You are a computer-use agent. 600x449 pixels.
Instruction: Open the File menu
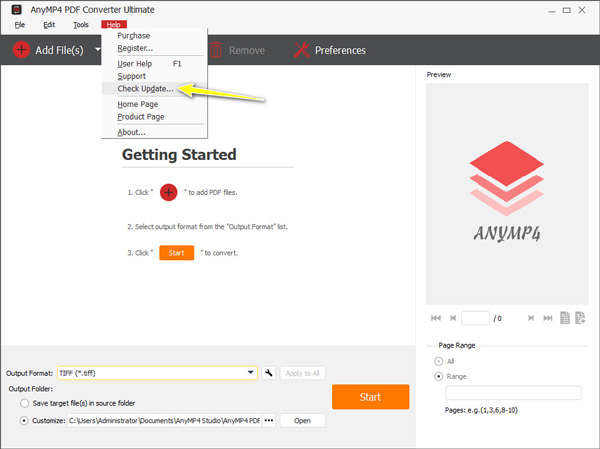coord(20,25)
